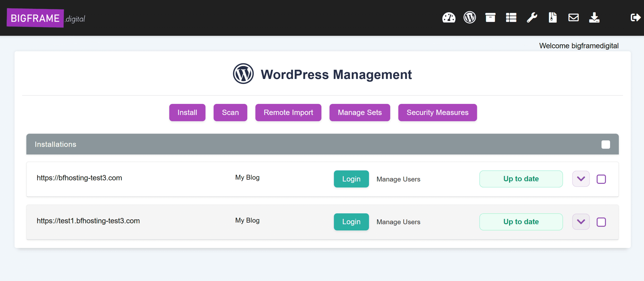
Task: Click the logout arrow icon
Action: click(635, 18)
